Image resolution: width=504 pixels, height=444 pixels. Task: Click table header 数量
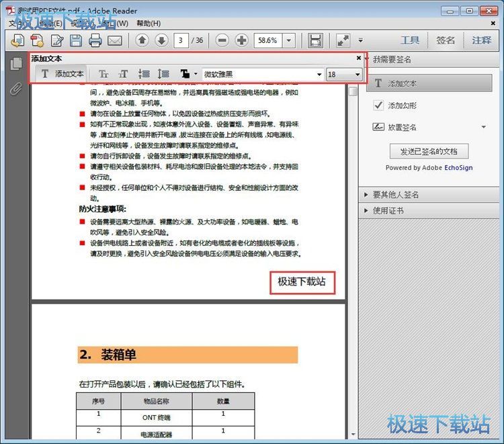tap(223, 401)
